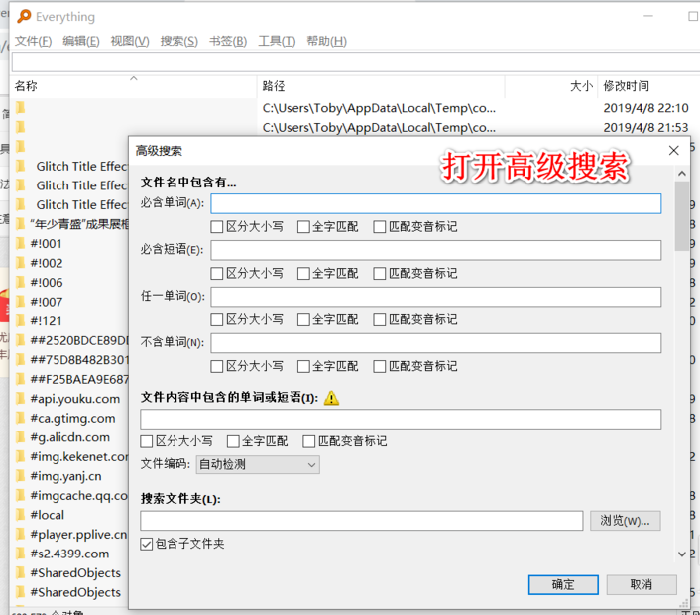The height and width of the screenshot is (615, 700).
Task: Open the 文件(F) menu
Action: (x=33, y=41)
